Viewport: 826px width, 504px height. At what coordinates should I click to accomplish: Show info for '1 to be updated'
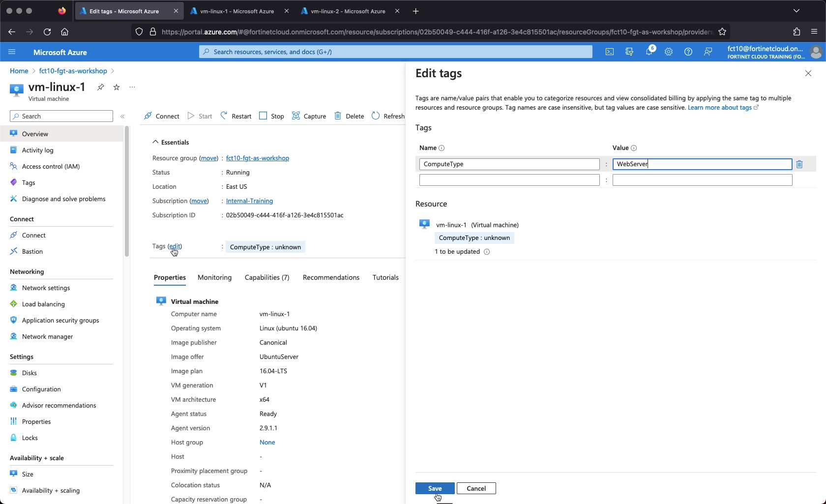click(487, 252)
